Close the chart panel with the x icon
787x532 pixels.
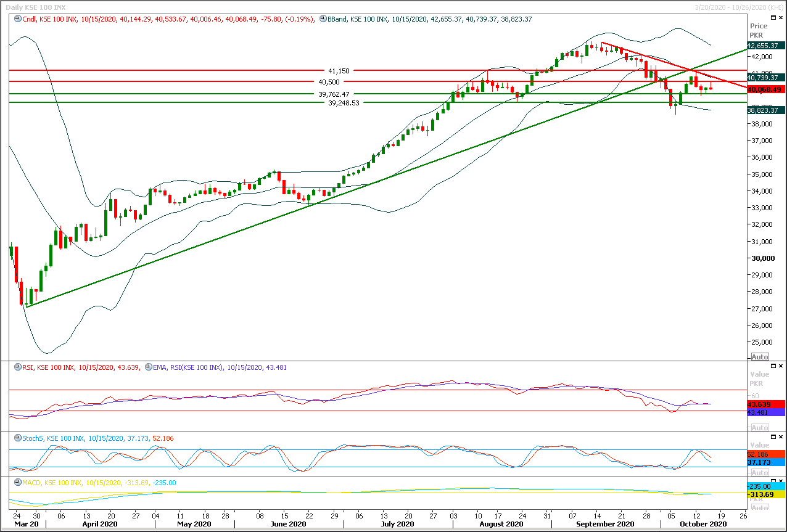point(781,18)
